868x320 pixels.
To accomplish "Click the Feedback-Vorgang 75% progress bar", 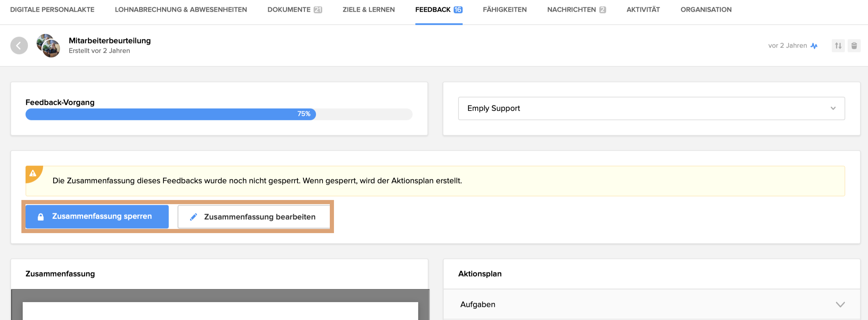I will pyautogui.click(x=219, y=114).
